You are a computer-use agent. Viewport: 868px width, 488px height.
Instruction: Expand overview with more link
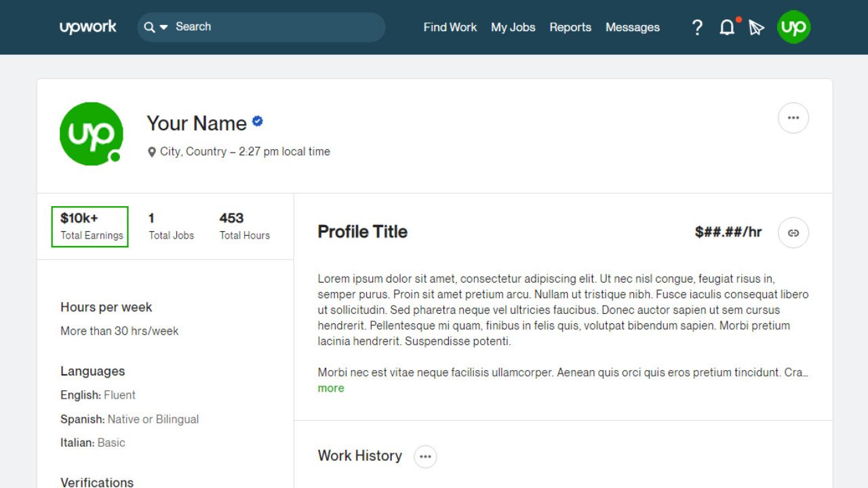click(331, 388)
